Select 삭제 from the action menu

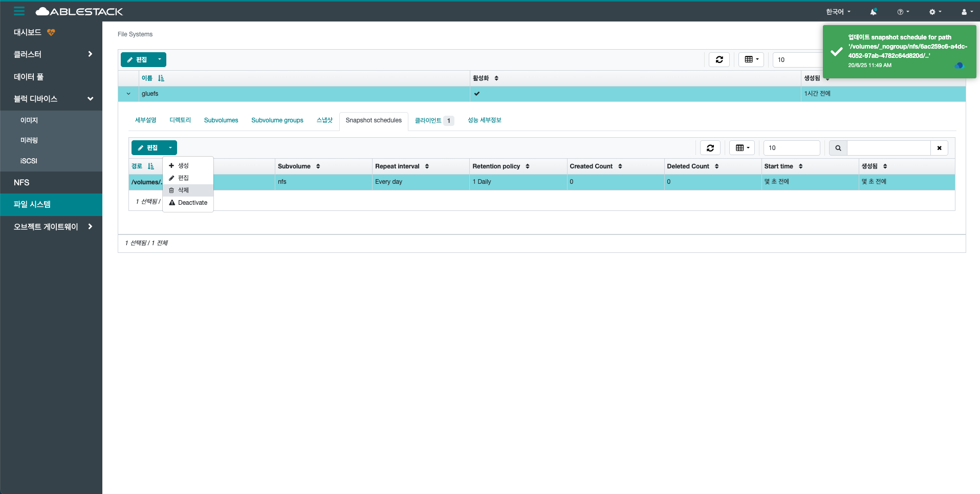click(183, 190)
